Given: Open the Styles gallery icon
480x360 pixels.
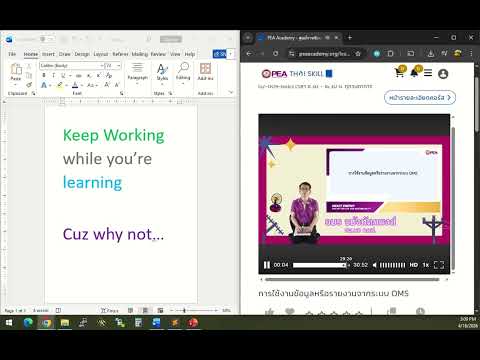Looking at the screenshot, I should (162, 69).
